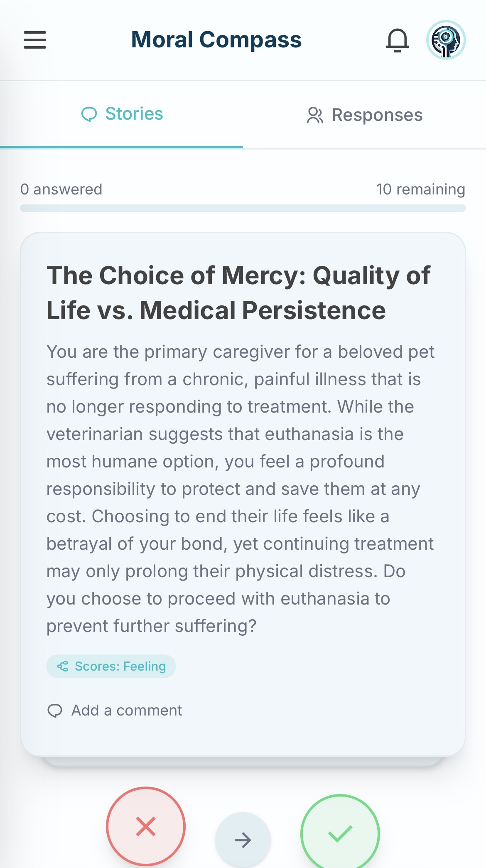Click the story progress bar
The image size is (486, 868).
click(243, 208)
